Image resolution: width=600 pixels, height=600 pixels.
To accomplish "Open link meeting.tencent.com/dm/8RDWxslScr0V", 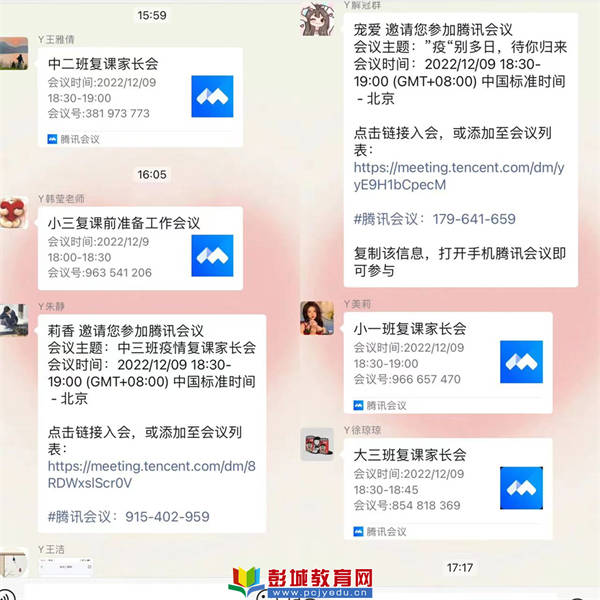I will point(152,474).
